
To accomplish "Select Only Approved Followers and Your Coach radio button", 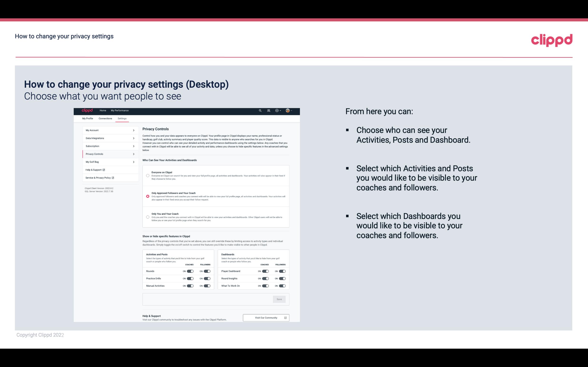I will (x=148, y=196).
